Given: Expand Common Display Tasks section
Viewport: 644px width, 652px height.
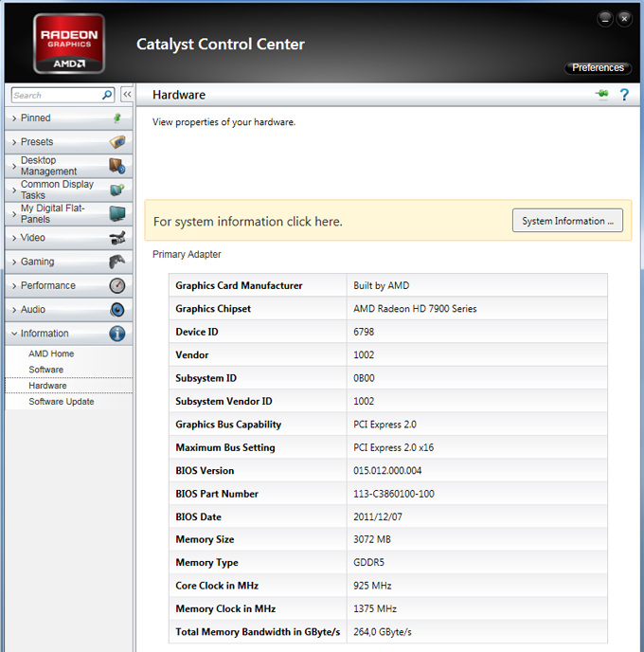Looking at the screenshot, I should (x=68, y=190).
